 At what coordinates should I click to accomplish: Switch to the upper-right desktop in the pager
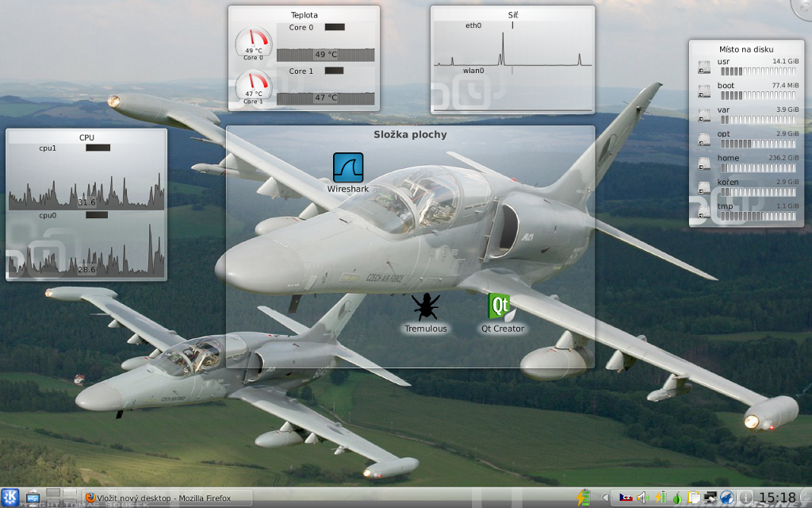click(70, 493)
